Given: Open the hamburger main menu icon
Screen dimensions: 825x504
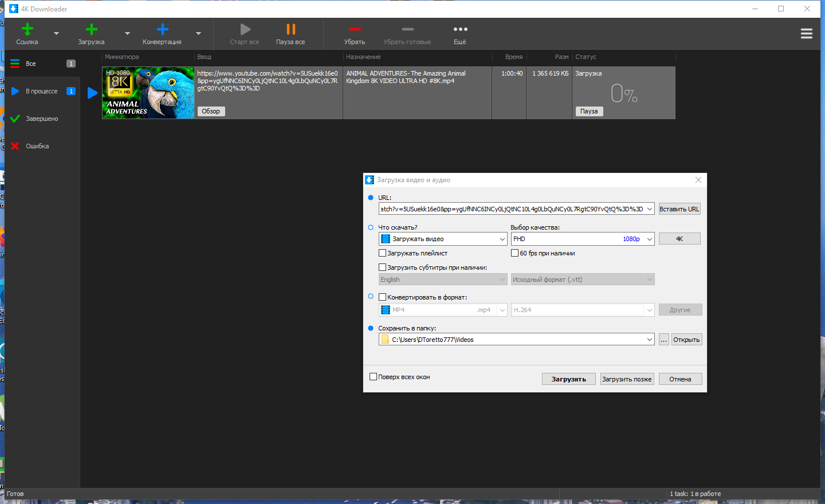Looking at the screenshot, I should [807, 34].
